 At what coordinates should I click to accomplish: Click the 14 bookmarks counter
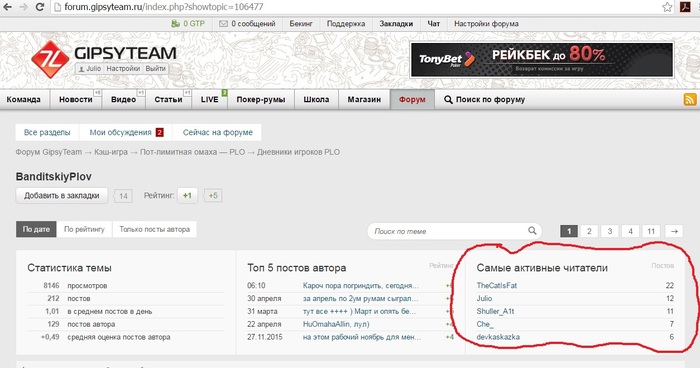click(x=123, y=196)
